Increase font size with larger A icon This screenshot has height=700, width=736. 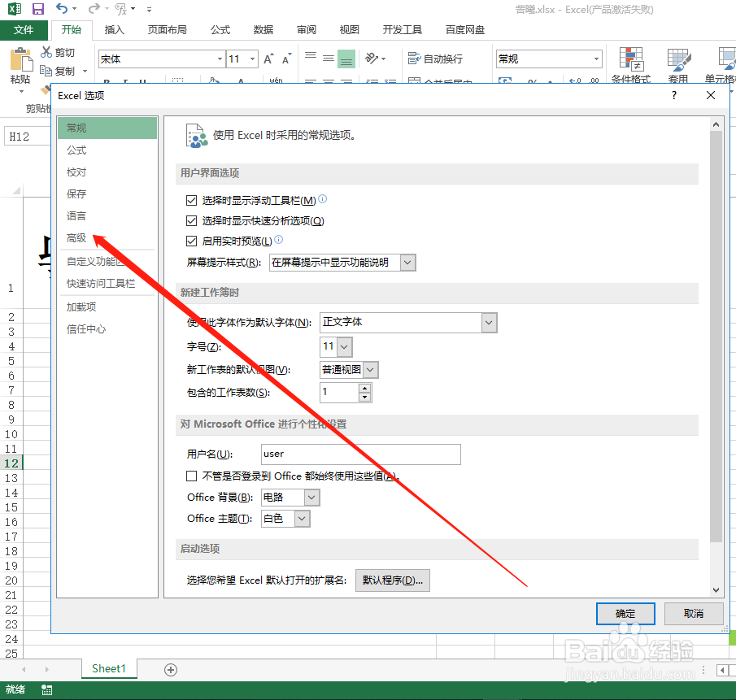tap(268, 59)
